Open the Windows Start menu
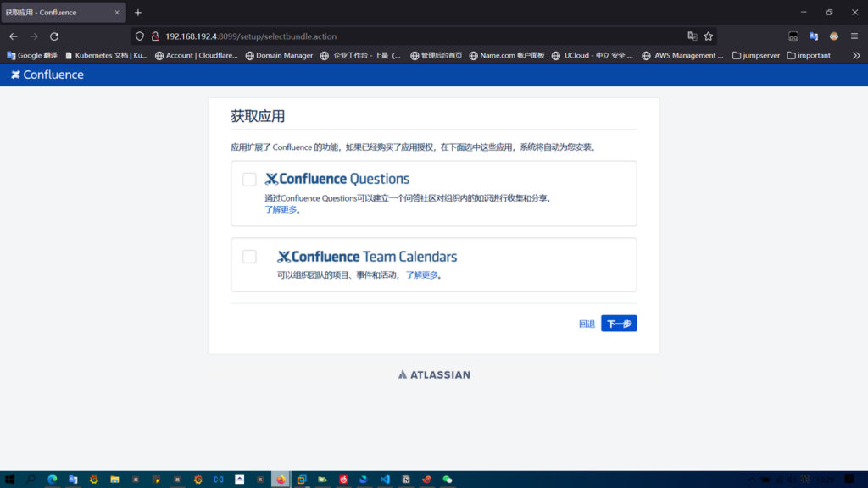Viewport: 868px width, 488px height. 9,480
